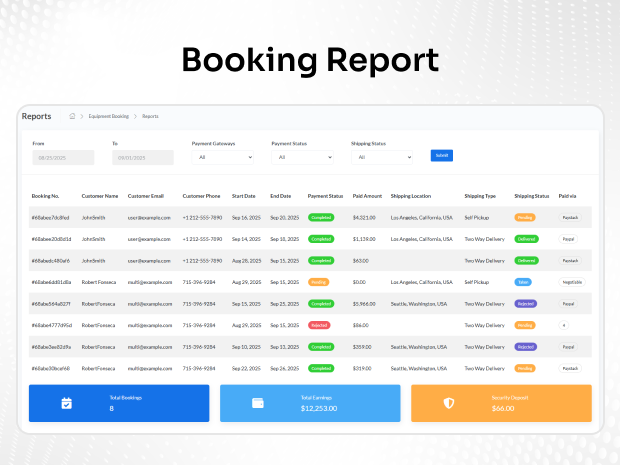Viewport: 620px width, 465px height.
Task: Click the purple Rejected badge in $359.00 row
Action: (x=525, y=347)
